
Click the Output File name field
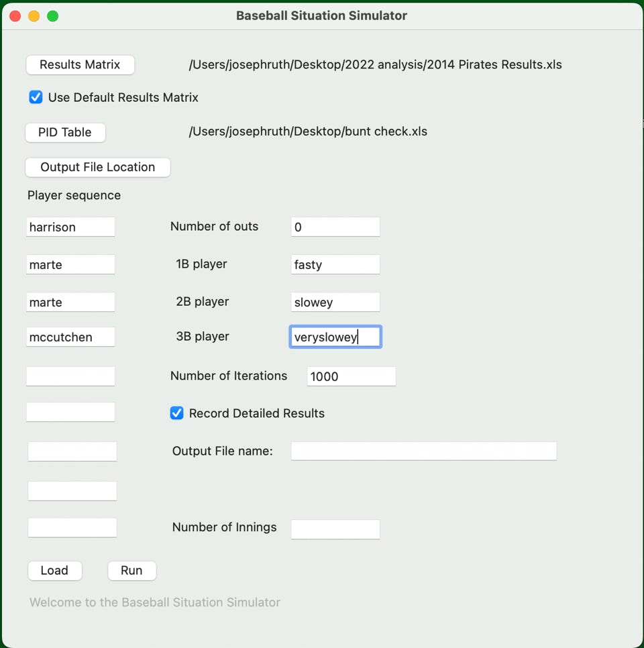point(424,451)
